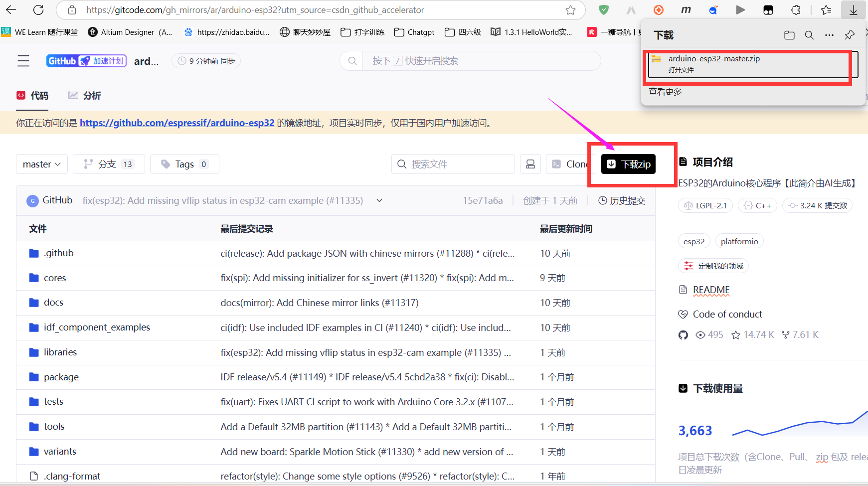
Task: Reload the page
Action: tap(38, 9)
